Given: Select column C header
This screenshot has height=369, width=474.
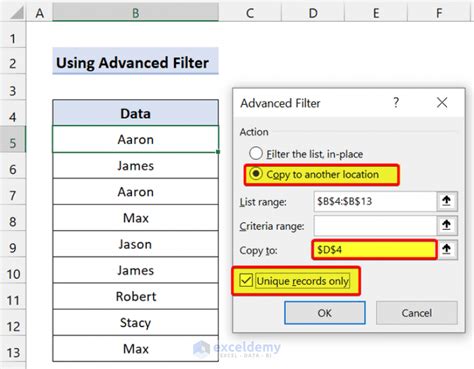Looking at the screenshot, I should [250, 13].
